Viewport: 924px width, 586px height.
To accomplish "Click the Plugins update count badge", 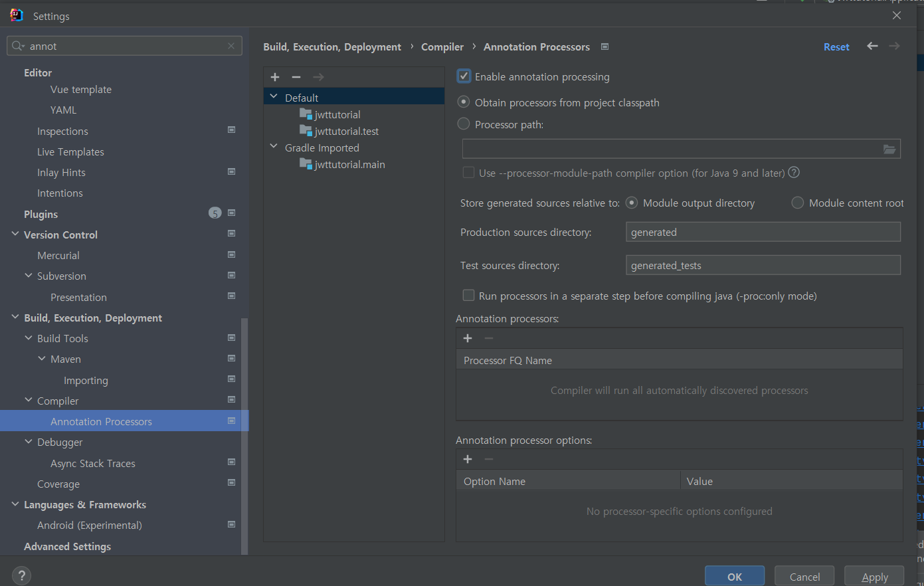I will 215,213.
